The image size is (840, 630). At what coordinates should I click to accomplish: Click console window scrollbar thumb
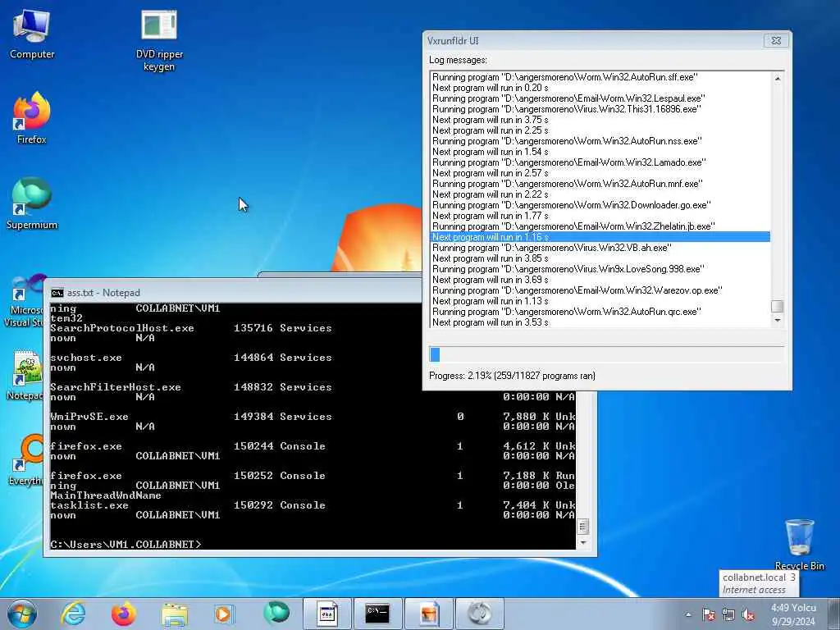coord(583,526)
